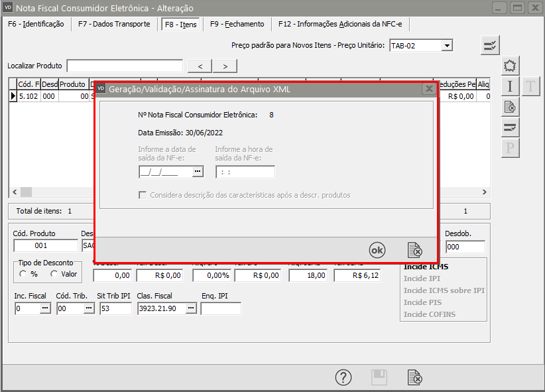Viewport: 545px width, 392px height.
Task: Click the Enq. IPI field
Action: coord(221,308)
